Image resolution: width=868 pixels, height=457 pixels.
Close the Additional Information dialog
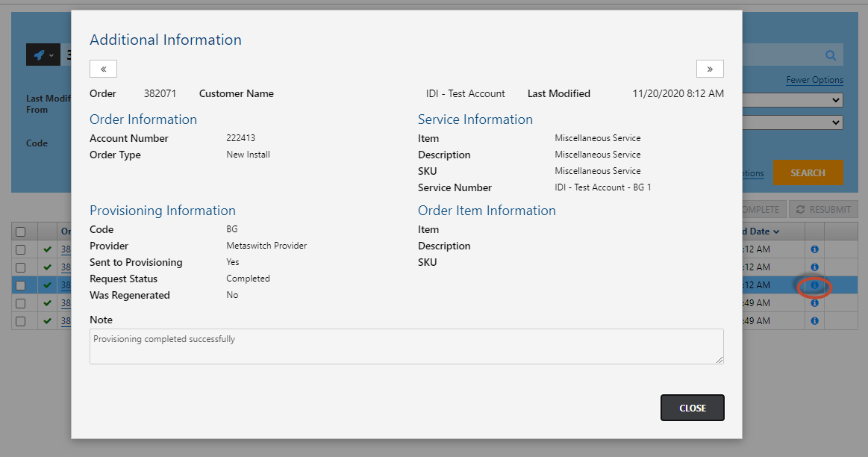coord(692,408)
